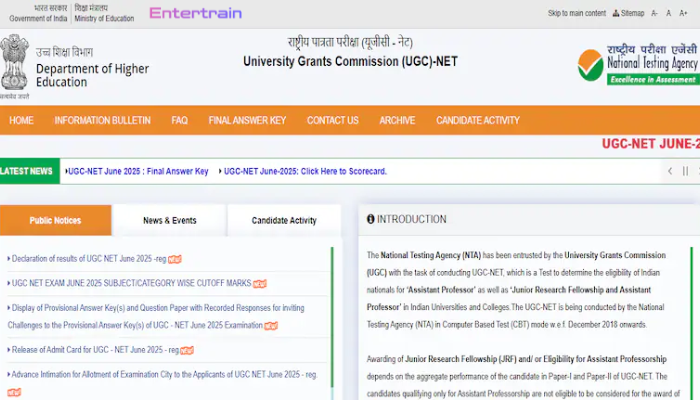Image resolution: width=700 pixels, height=400 pixels.
Task: Click the Entertrain logo text
Action: coord(196,13)
